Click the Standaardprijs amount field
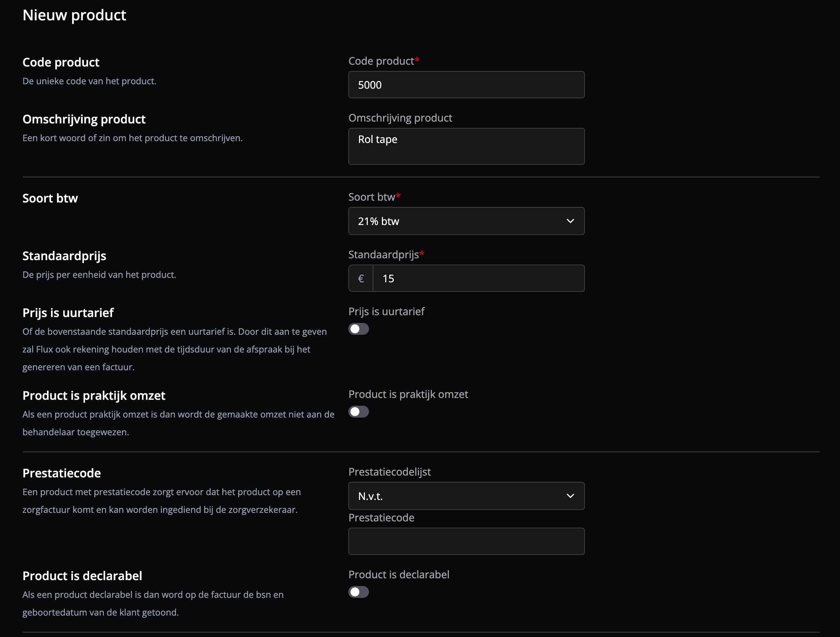The height and width of the screenshot is (637, 840). coord(478,278)
